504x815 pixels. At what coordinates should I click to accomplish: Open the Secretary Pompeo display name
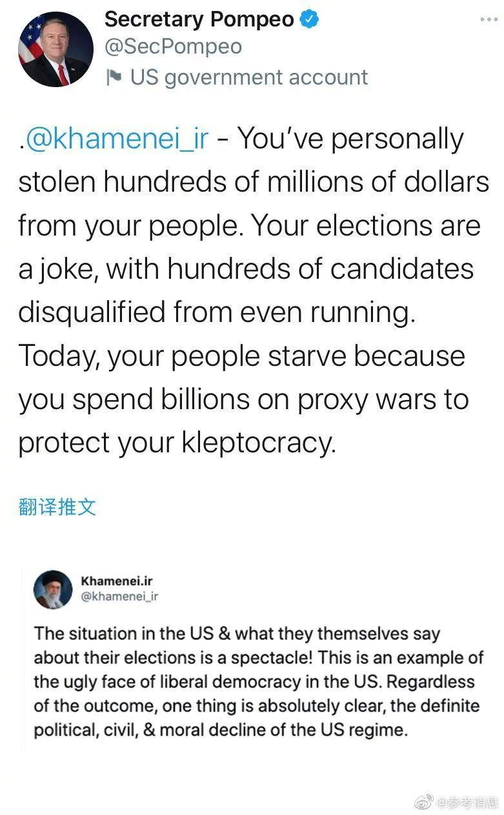pyautogui.click(x=199, y=19)
